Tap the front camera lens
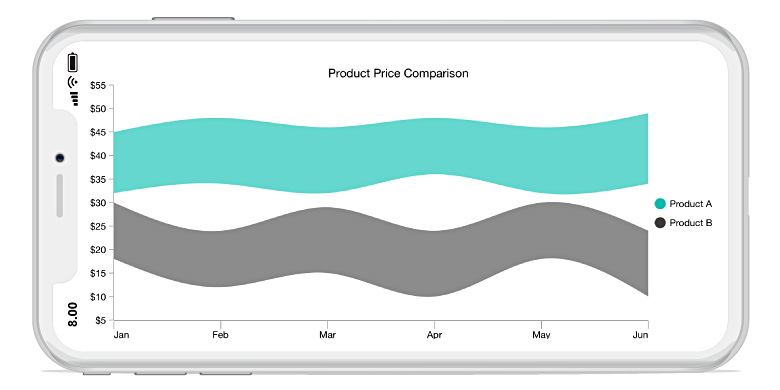The width and height of the screenshot is (780, 390). click(x=60, y=158)
